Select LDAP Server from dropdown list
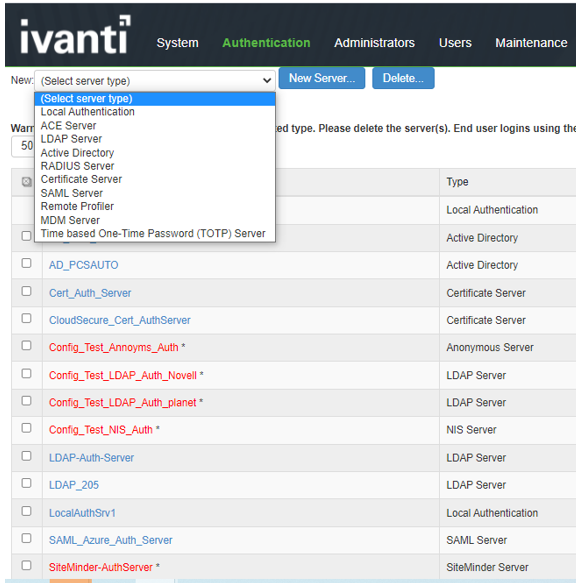The width and height of the screenshot is (579, 583). pyautogui.click(x=155, y=139)
